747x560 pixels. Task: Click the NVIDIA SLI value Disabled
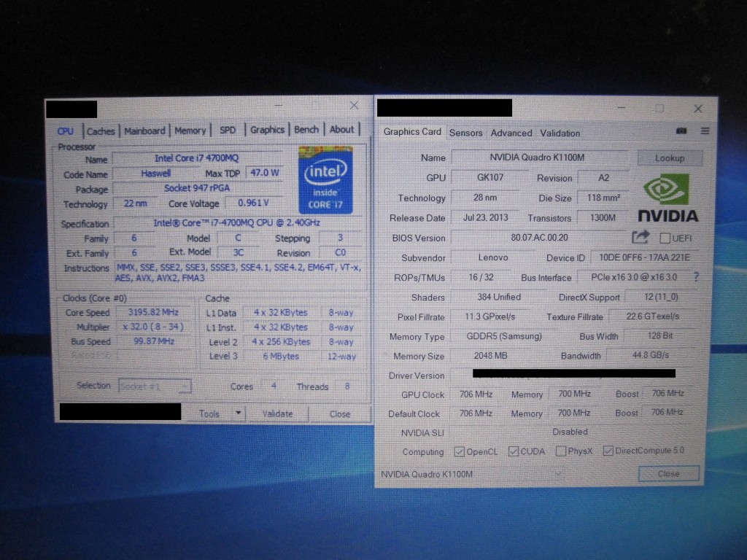[x=570, y=432]
